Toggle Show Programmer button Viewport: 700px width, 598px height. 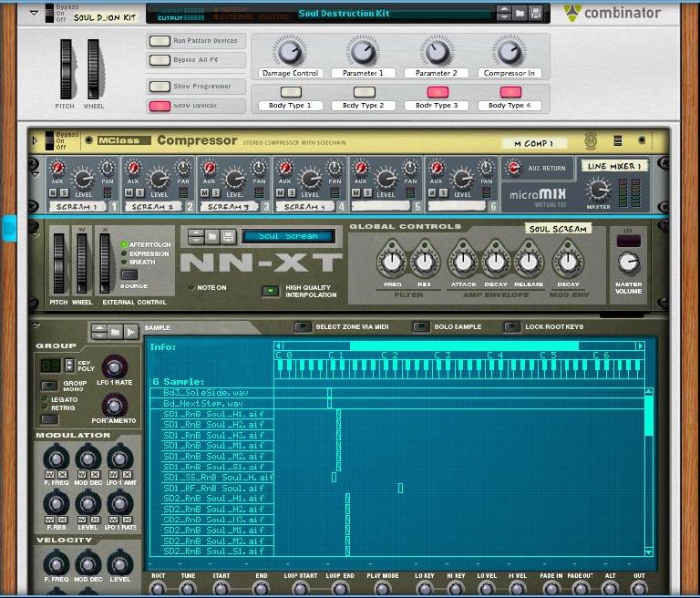point(160,87)
